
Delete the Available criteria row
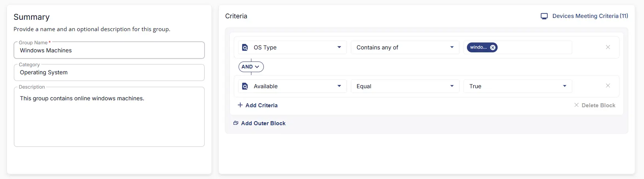coord(608,86)
